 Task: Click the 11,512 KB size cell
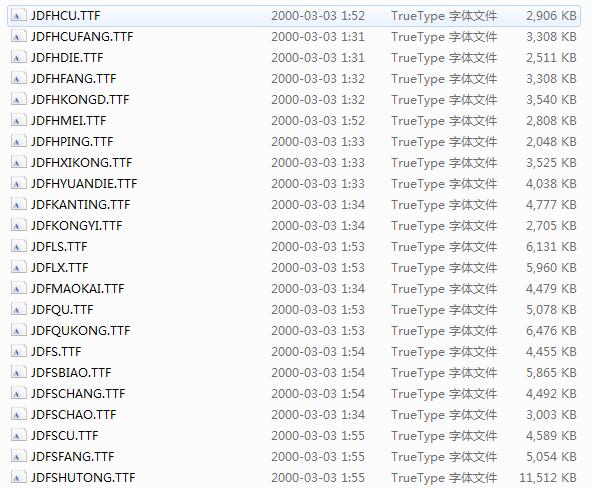[x=548, y=478]
